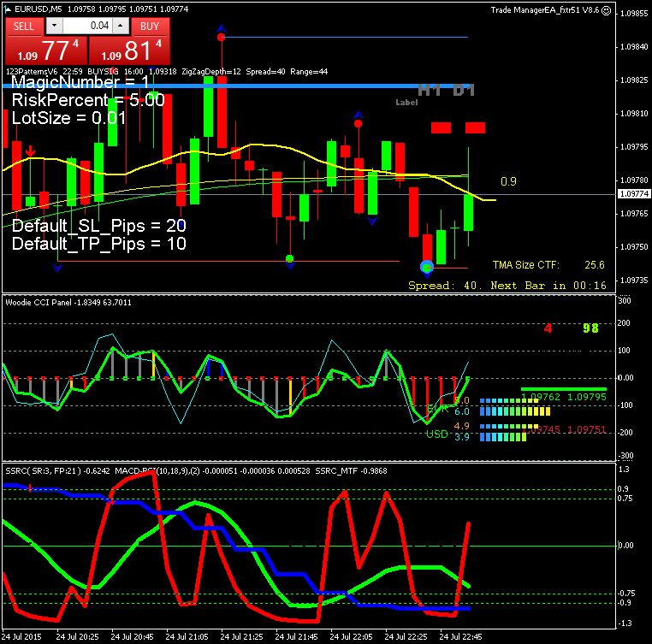Select the Default_TP_Pips = 10 text
The height and width of the screenshot is (644, 652).
[99, 244]
